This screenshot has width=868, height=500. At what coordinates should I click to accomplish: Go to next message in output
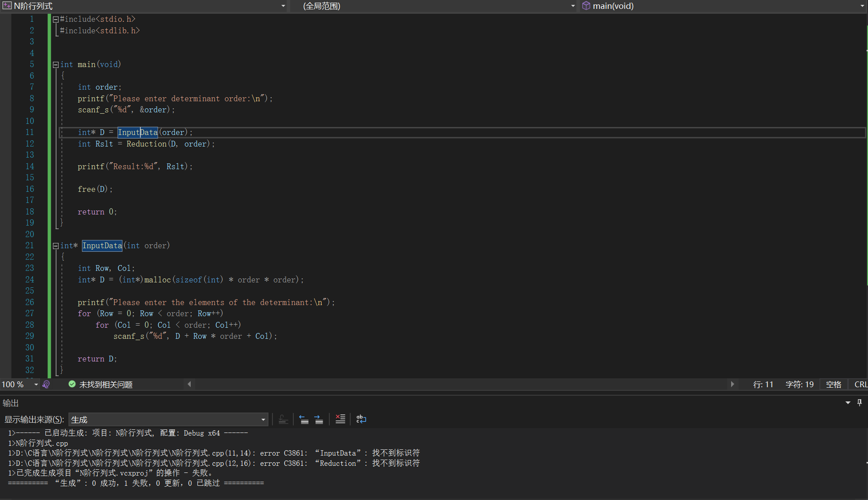tap(319, 419)
